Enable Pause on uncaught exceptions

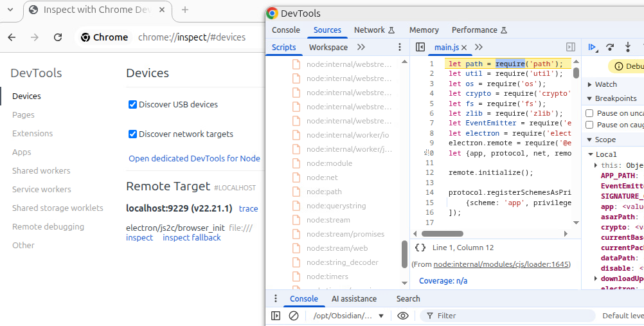pos(589,113)
